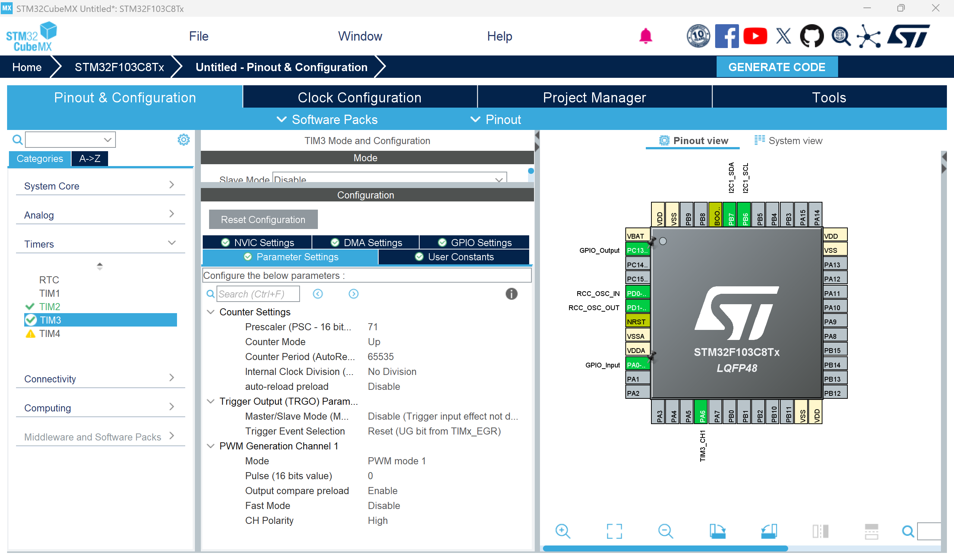Viewport: 954px width, 560px height.
Task: Open the File menu
Action: tap(199, 36)
